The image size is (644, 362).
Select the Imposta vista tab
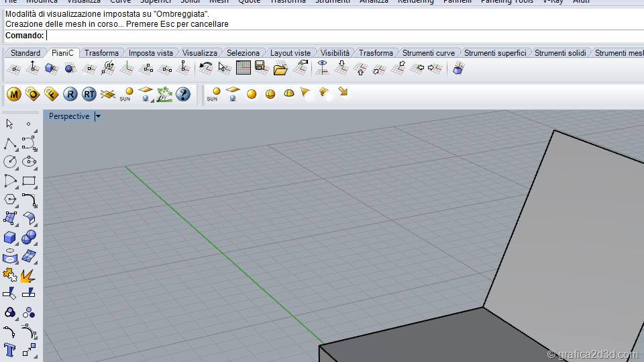tap(151, 53)
